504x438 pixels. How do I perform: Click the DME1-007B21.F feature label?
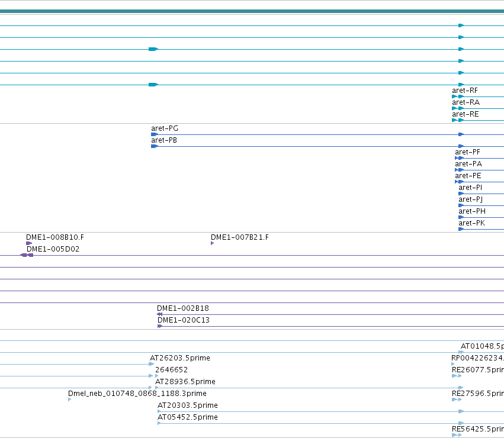(x=240, y=237)
